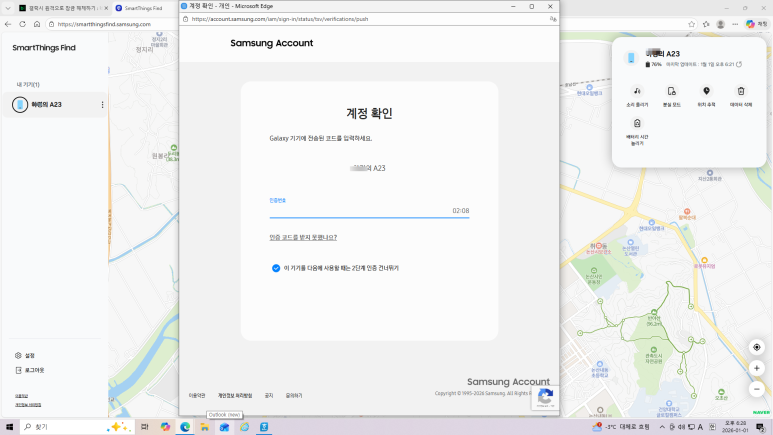Image resolution: width=773 pixels, height=435 pixels.
Task: Click the volume icon in system tray
Action: pos(681,427)
